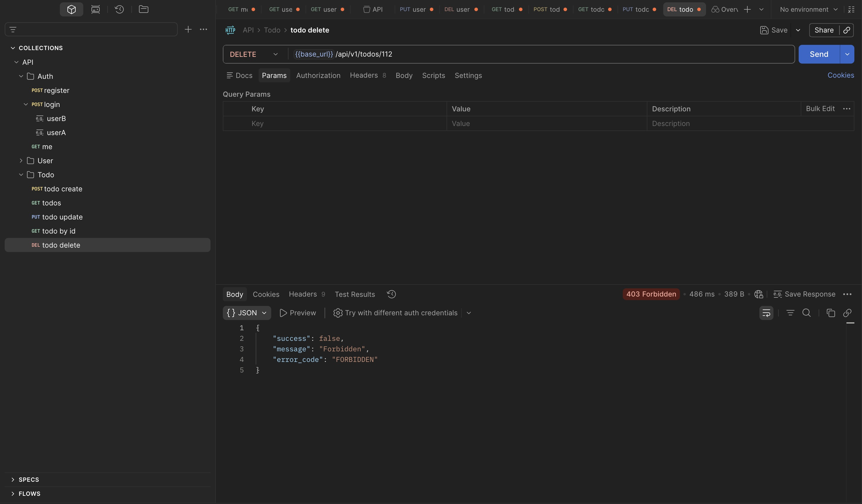Open the tabs overflow chevron
862x504 pixels.
pos(761,9)
